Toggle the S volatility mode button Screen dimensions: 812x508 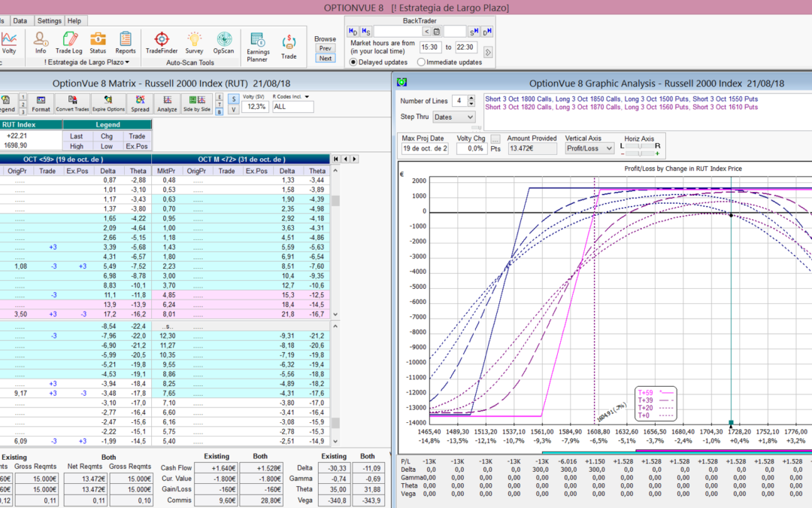click(234, 99)
